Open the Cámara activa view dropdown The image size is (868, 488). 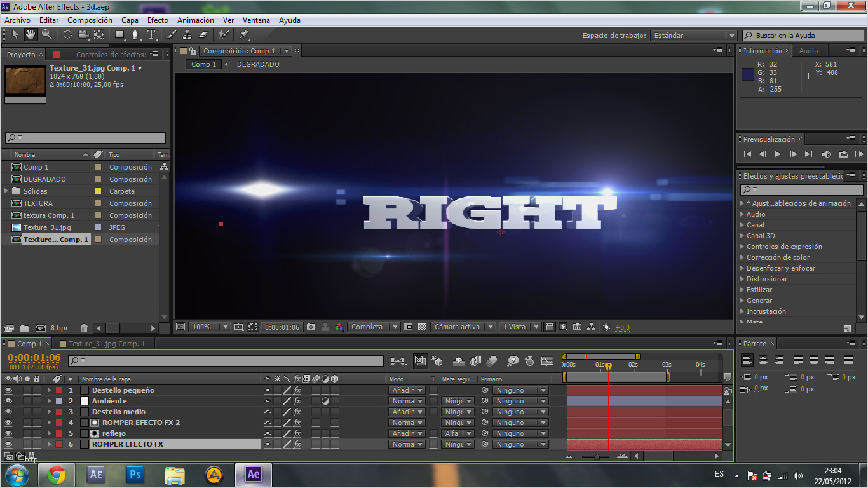point(463,327)
